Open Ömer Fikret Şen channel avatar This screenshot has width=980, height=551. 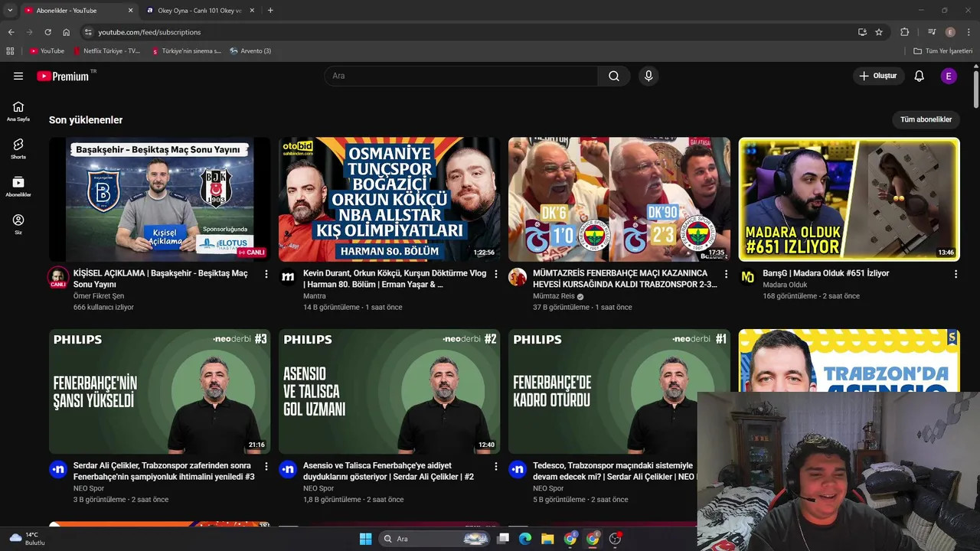pyautogui.click(x=58, y=277)
